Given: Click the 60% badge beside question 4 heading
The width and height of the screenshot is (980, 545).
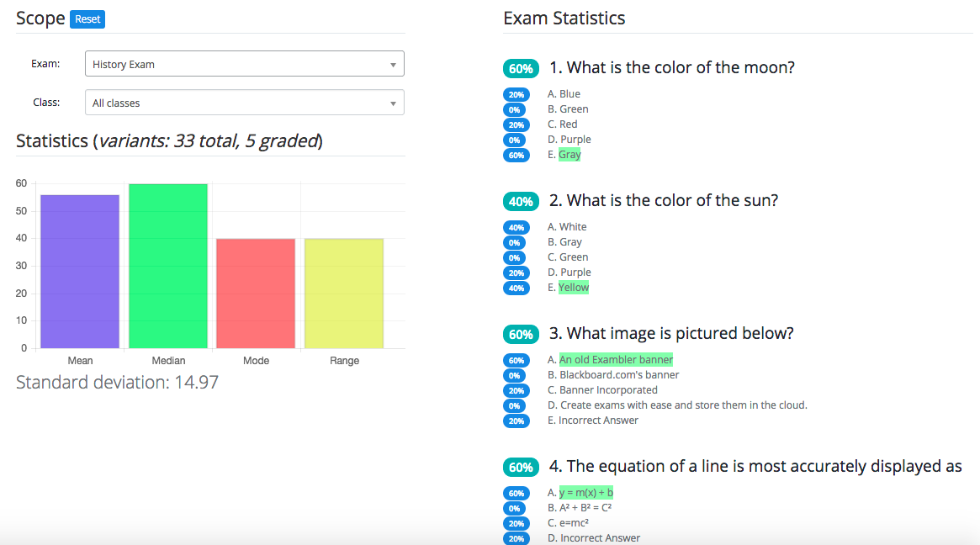Looking at the screenshot, I should click(x=521, y=467).
